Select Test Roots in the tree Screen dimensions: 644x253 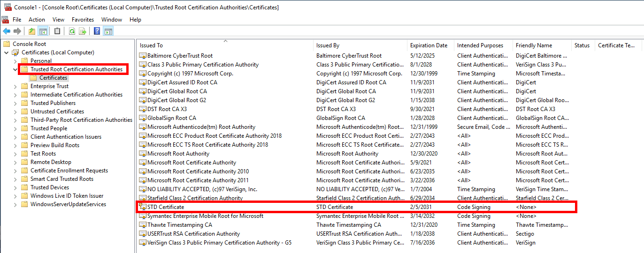[43, 154]
